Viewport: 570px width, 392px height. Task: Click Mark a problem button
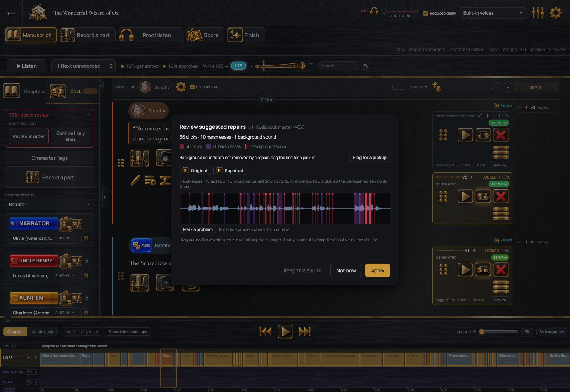[198, 229]
